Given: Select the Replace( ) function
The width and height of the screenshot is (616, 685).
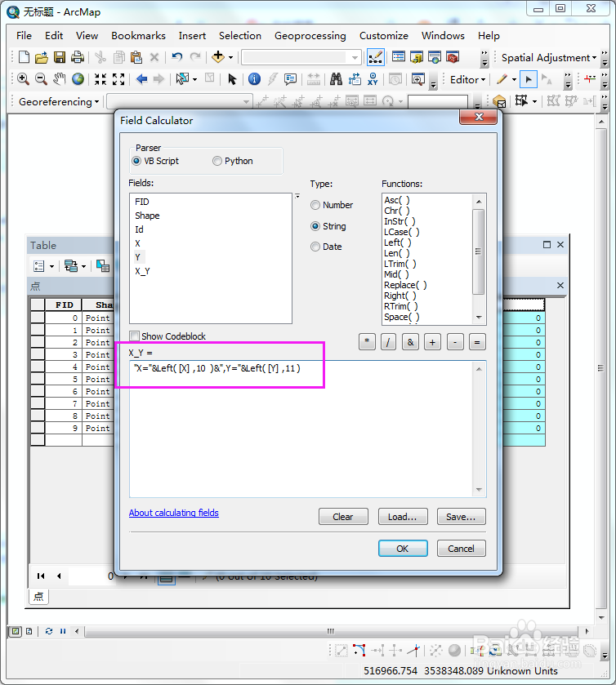Looking at the screenshot, I should click(x=405, y=285).
